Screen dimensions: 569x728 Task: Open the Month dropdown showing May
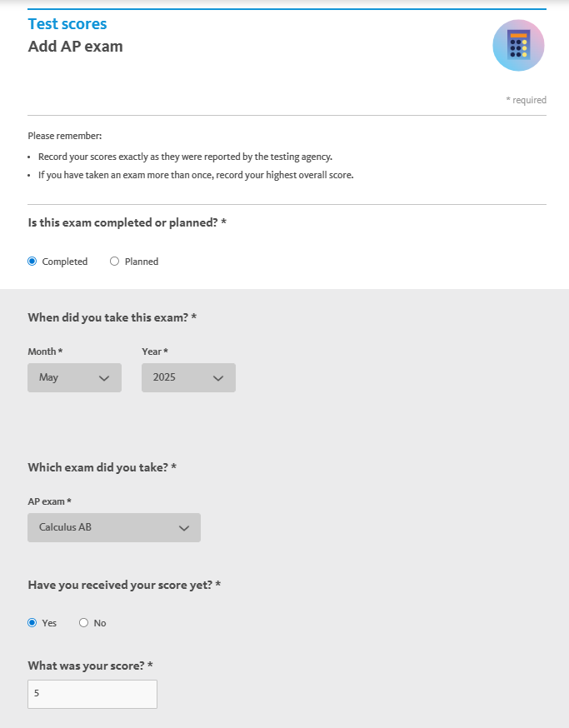74,377
